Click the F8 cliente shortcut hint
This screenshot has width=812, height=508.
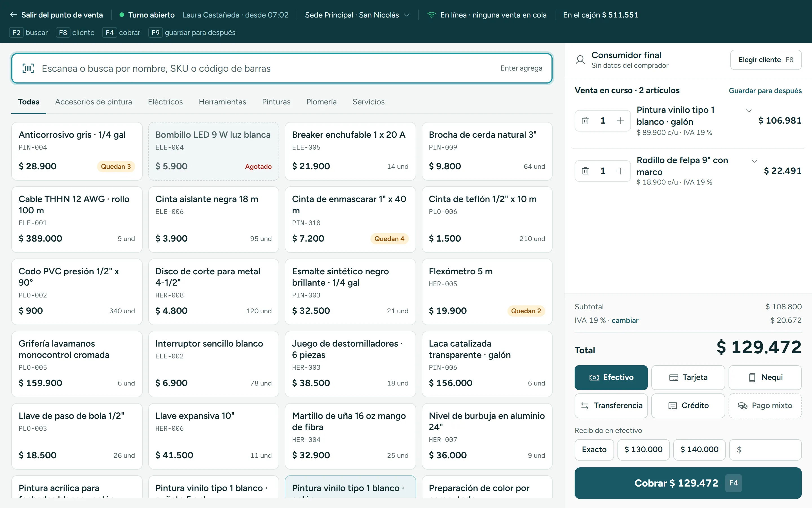point(75,32)
